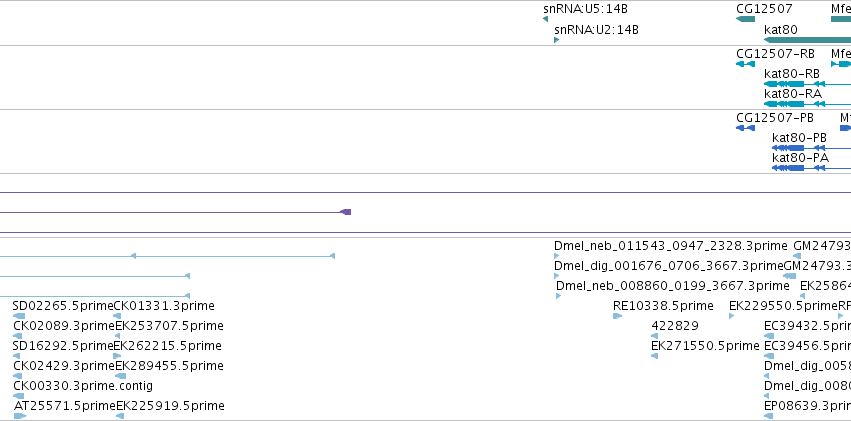
Task: Select the teal kat80 gene bar
Action: pos(807,40)
